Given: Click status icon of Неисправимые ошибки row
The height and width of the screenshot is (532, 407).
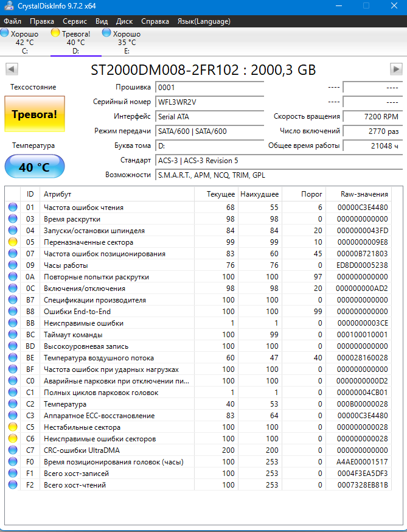Looking at the screenshot, I should [x=13, y=323].
